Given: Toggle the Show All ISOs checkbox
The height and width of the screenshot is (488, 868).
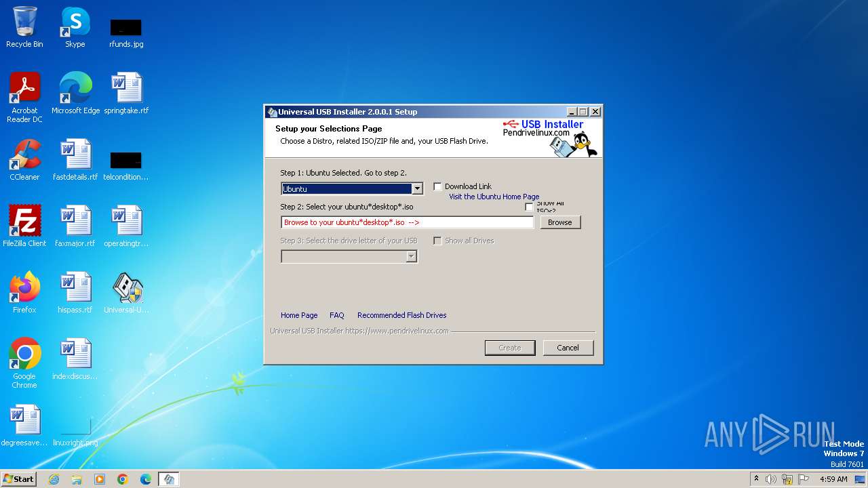Looking at the screenshot, I should pos(529,207).
